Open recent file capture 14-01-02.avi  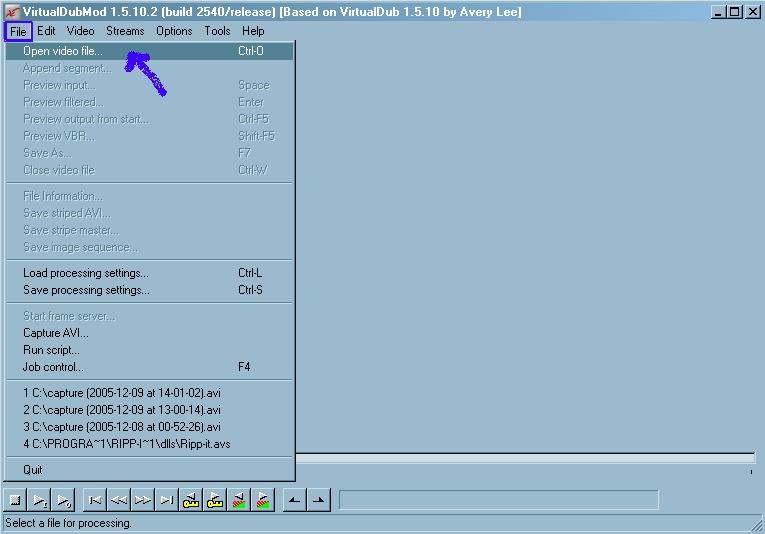149,393
